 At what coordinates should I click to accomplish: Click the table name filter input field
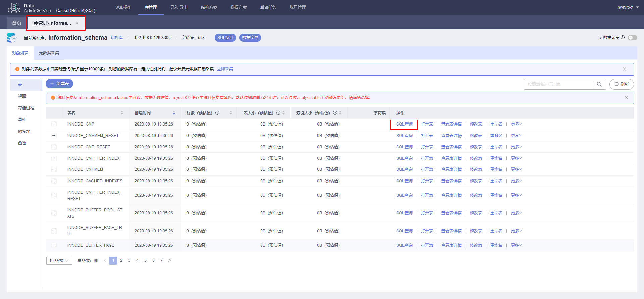click(558, 84)
